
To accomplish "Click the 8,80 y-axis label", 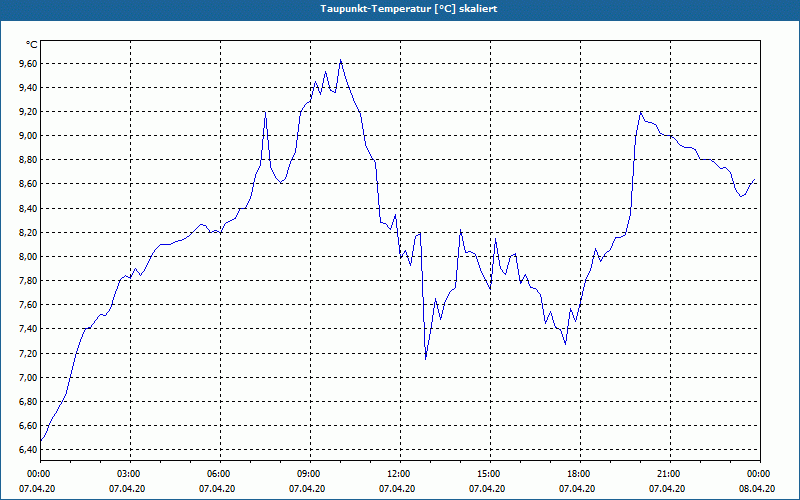I will pos(29,160).
